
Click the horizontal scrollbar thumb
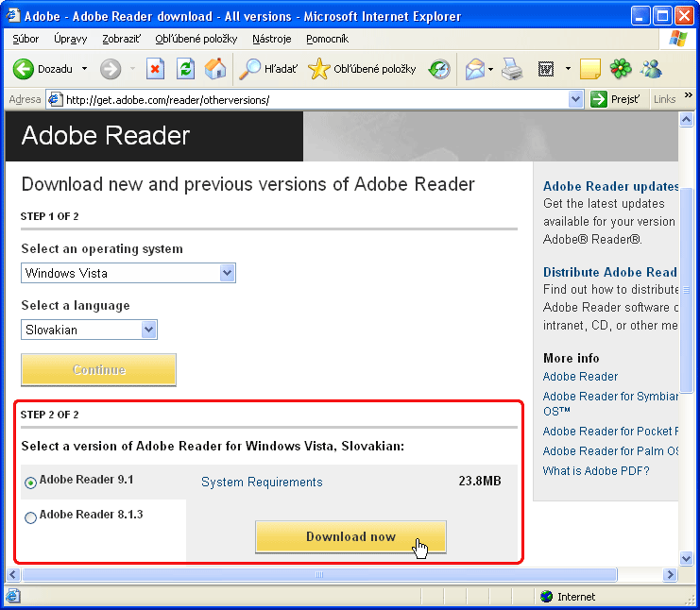319,574
